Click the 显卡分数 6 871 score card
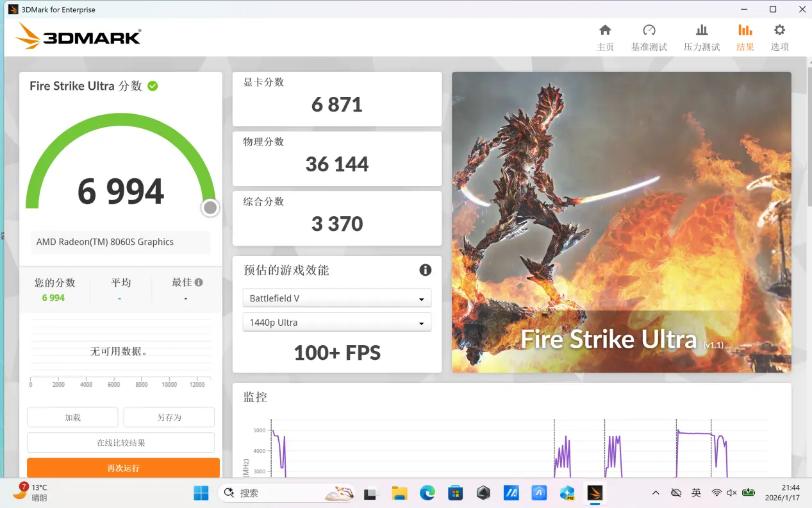812x508 pixels. 336,99
